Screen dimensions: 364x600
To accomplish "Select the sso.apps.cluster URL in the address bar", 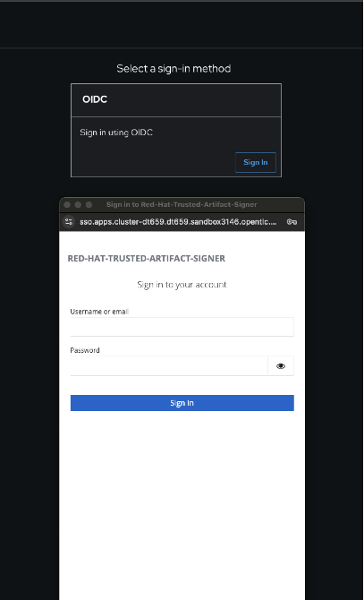I will click(x=178, y=222).
